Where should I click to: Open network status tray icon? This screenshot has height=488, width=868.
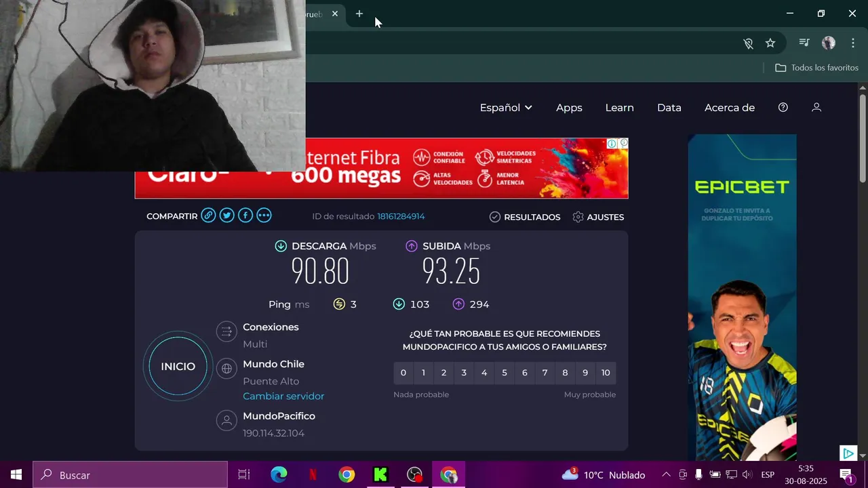tap(731, 474)
